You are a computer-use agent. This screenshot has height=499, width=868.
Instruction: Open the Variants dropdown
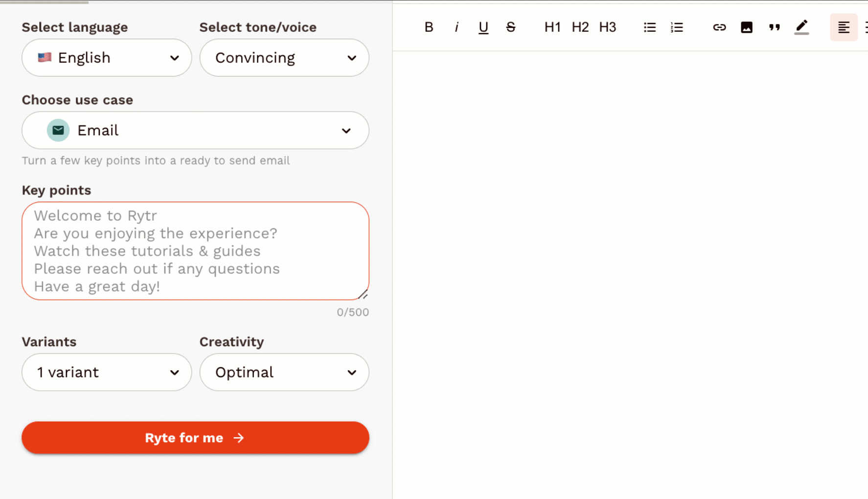(x=106, y=372)
